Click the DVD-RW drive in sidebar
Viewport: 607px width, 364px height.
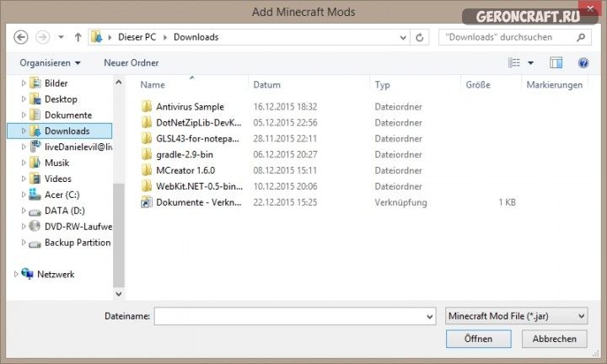[x=77, y=227]
